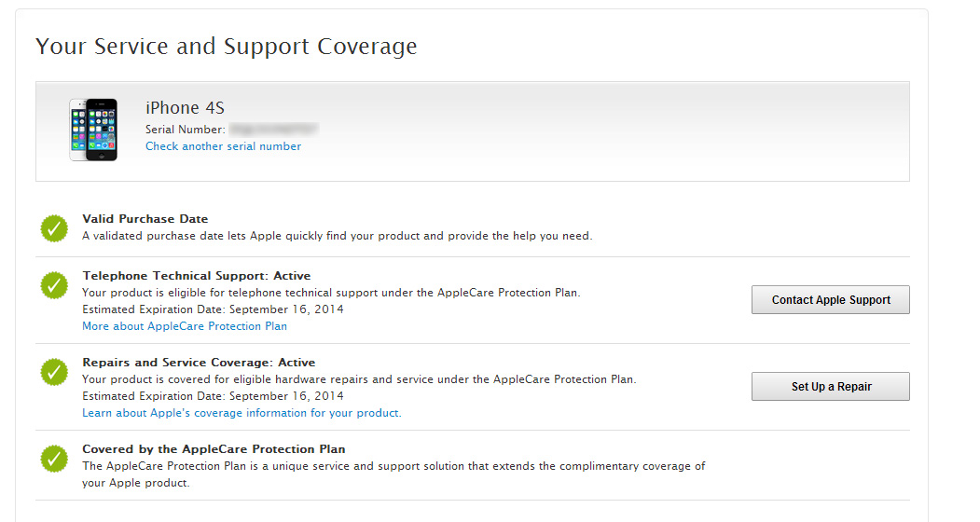Click the checkmark beside Covered by AppleCare Protection Plan
The height and width of the screenshot is (522, 980).
coord(54,459)
